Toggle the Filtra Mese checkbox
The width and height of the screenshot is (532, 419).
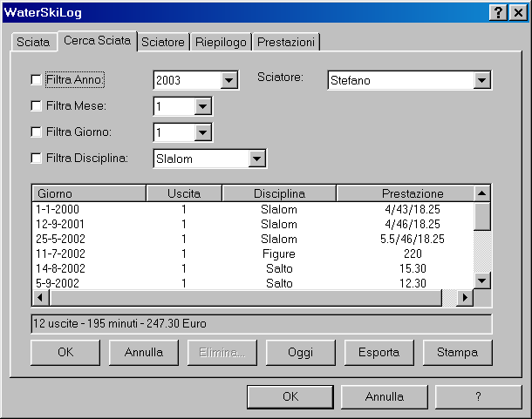pyautogui.click(x=36, y=105)
